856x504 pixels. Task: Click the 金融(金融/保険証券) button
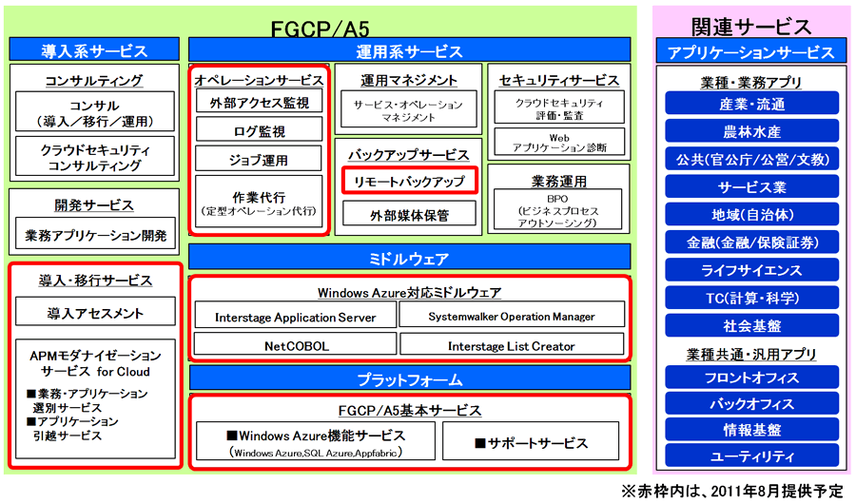click(x=751, y=242)
